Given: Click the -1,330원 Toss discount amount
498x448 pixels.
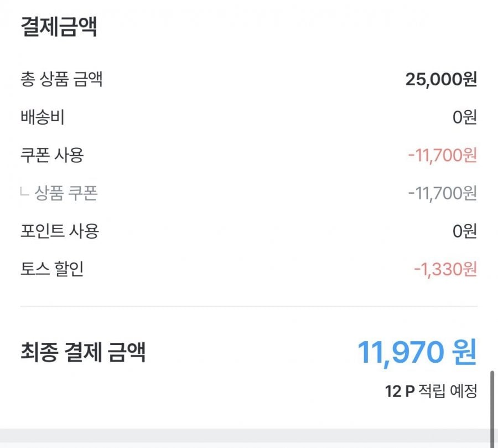Looking at the screenshot, I should pyautogui.click(x=445, y=270).
